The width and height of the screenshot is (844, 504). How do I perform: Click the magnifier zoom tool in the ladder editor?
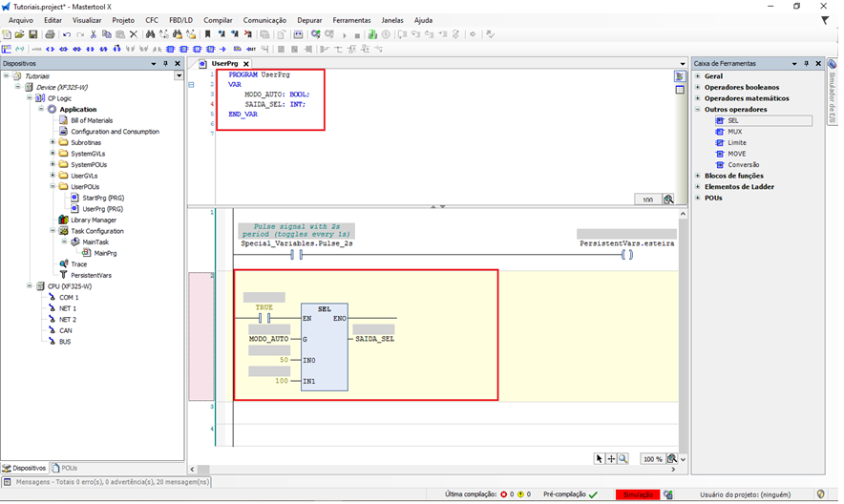point(622,459)
